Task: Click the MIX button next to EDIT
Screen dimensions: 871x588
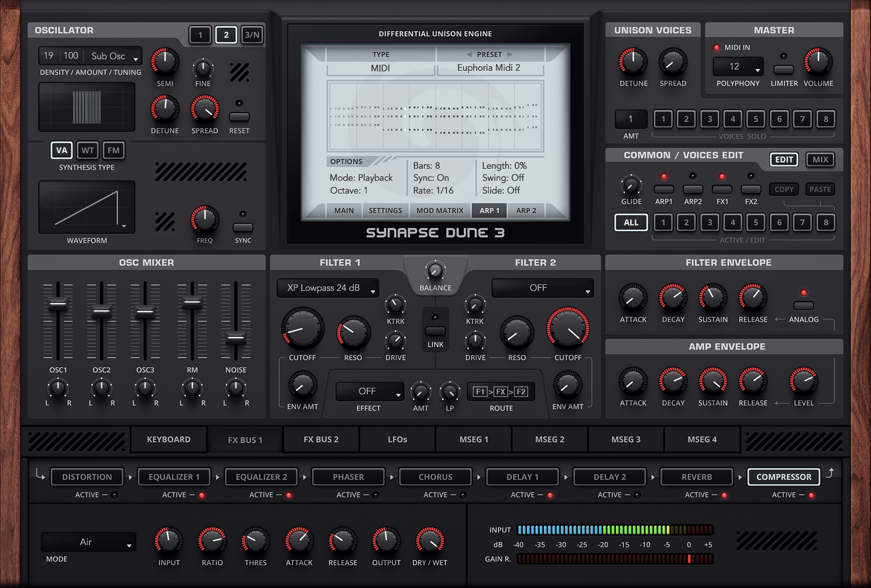Action: [x=820, y=159]
